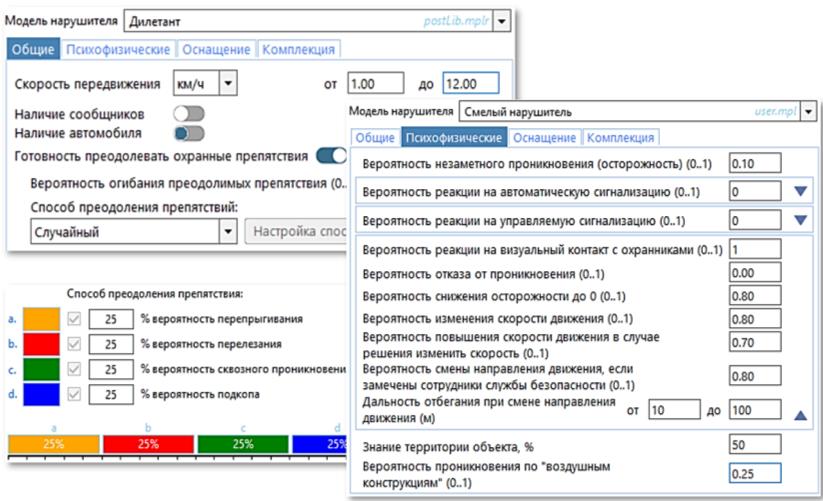Expand controlled alarm reaction blue triangle
This screenshot has height=501, width=823.
[798, 220]
